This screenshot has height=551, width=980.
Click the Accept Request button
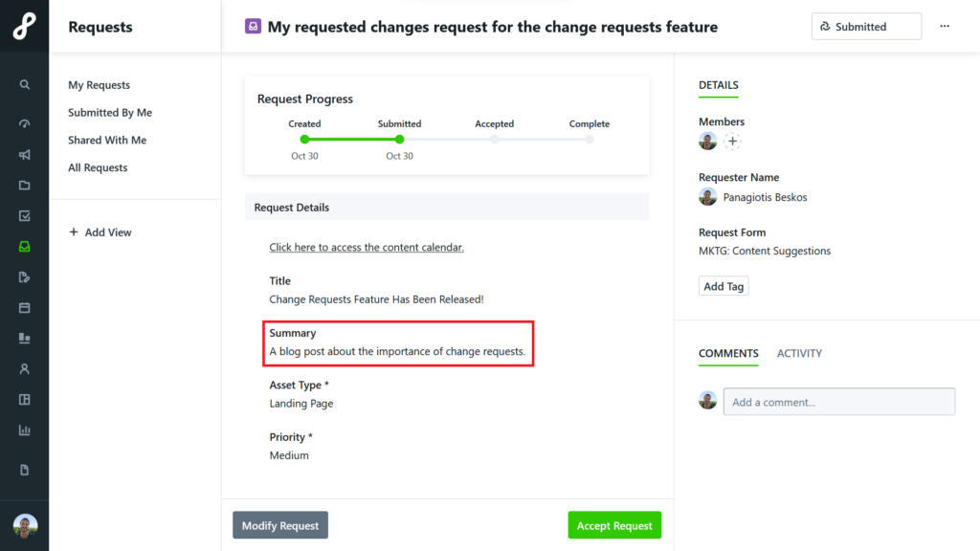(x=614, y=525)
